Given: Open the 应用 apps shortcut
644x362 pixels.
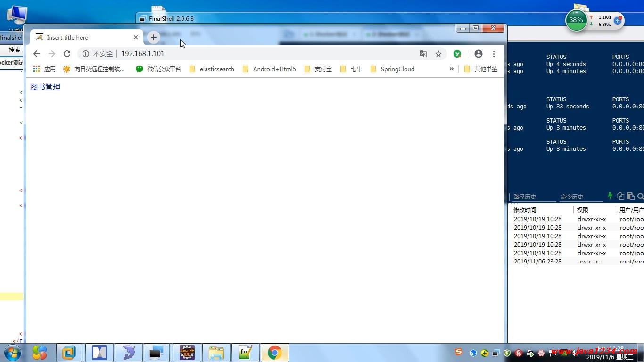Looking at the screenshot, I should coord(44,69).
